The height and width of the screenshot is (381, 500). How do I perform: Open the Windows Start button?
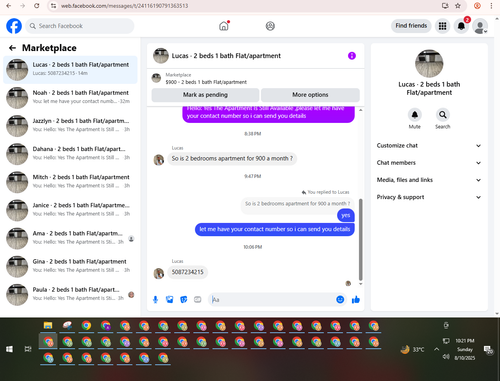click(x=9, y=349)
